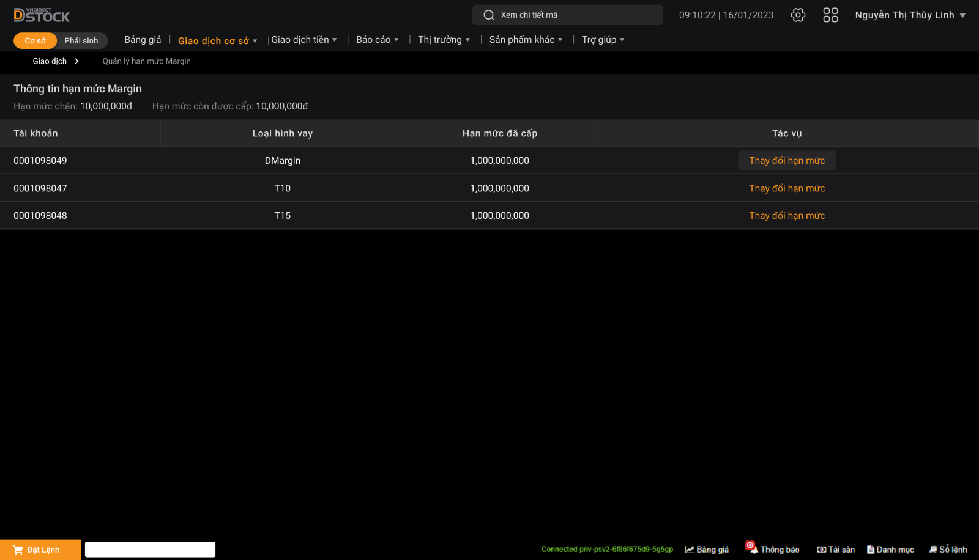Expand the Thị trường menu
This screenshot has width=979, height=560.
(444, 40)
